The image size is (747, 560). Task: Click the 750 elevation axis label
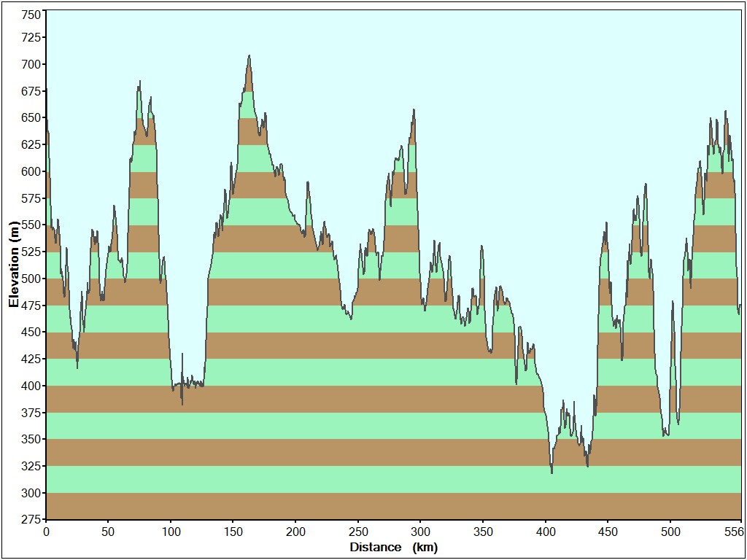coord(31,15)
